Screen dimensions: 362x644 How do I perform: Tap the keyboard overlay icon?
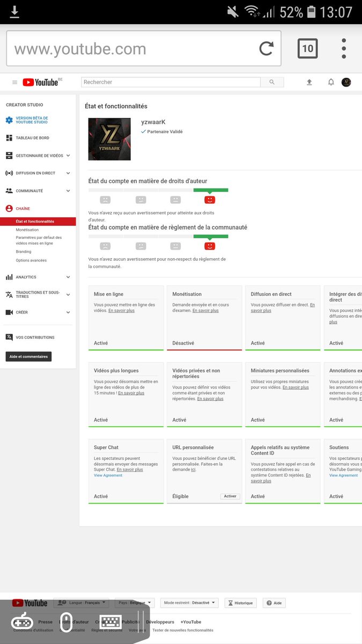pos(110,622)
